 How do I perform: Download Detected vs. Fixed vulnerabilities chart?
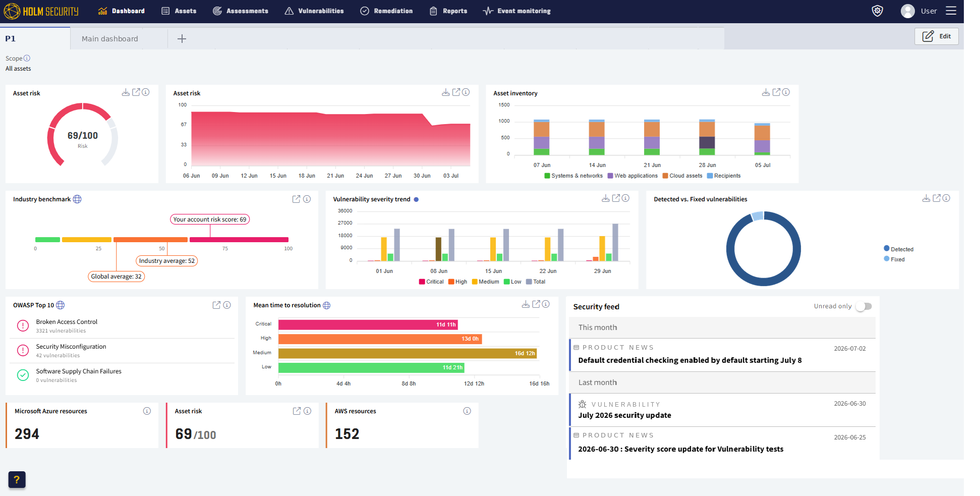pyautogui.click(x=926, y=198)
